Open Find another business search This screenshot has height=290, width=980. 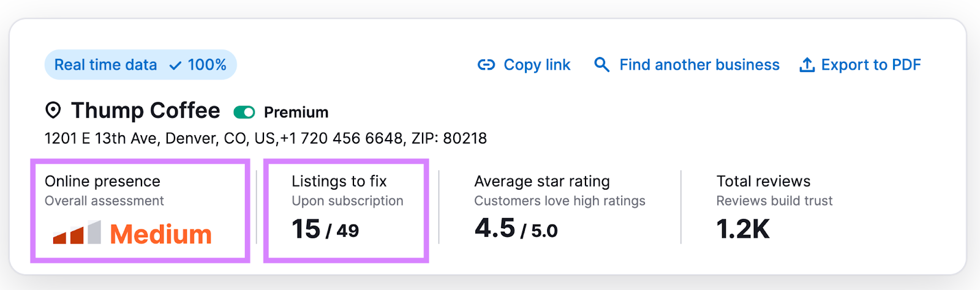pos(699,65)
